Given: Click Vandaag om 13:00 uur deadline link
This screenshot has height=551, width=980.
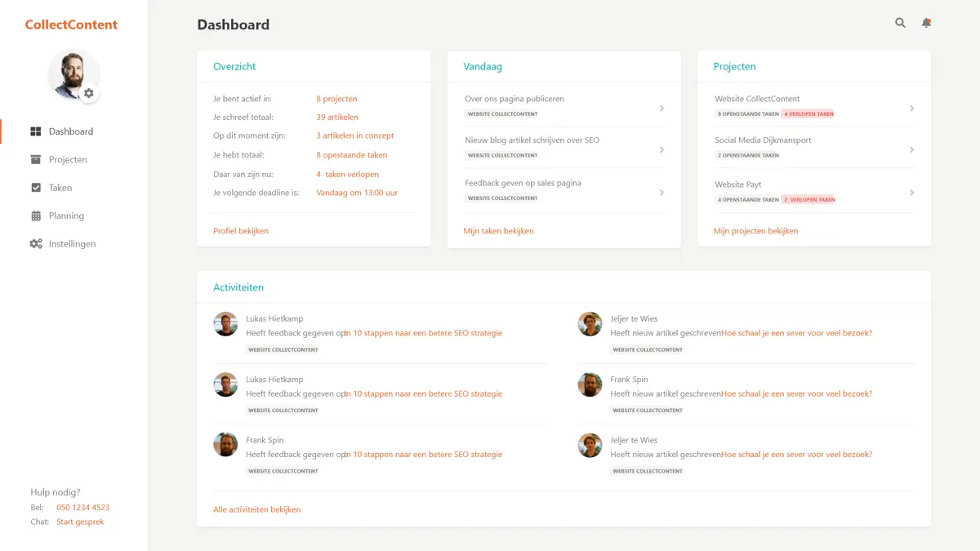Looking at the screenshot, I should pyautogui.click(x=357, y=193).
